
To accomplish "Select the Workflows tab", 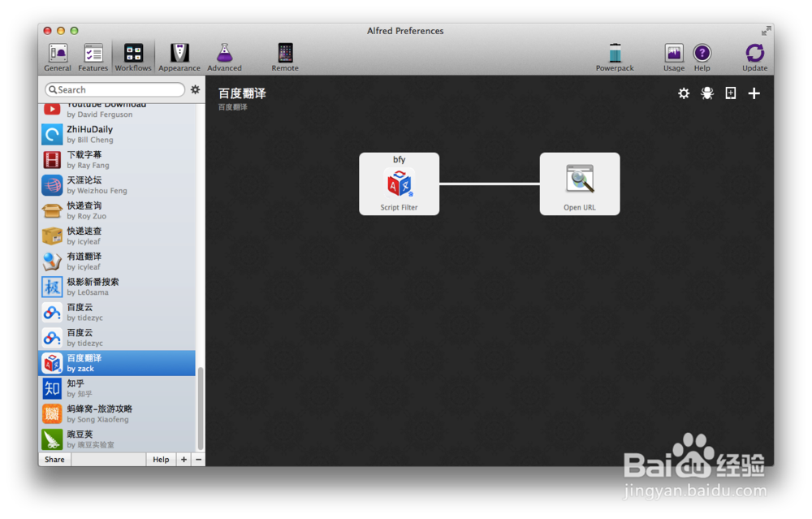I will (133, 57).
